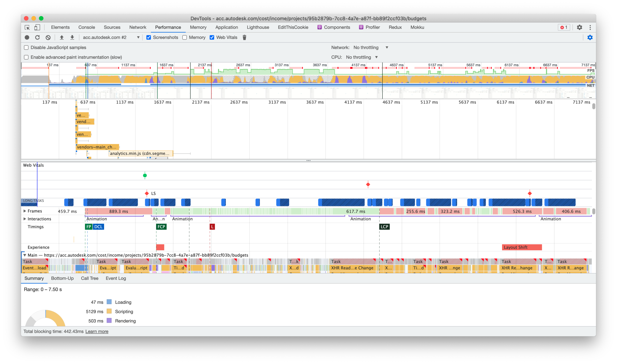Image resolution: width=617 pixels, height=364 pixels.
Task: Open the blue capture settings gear
Action: [x=590, y=37]
